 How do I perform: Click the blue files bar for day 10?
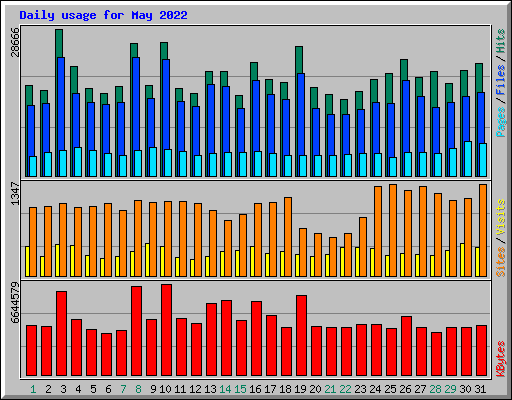click(166, 104)
